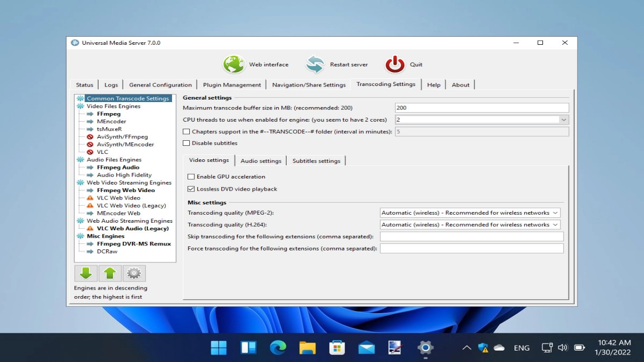Select MEncoder Web engine

(x=119, y=213)
